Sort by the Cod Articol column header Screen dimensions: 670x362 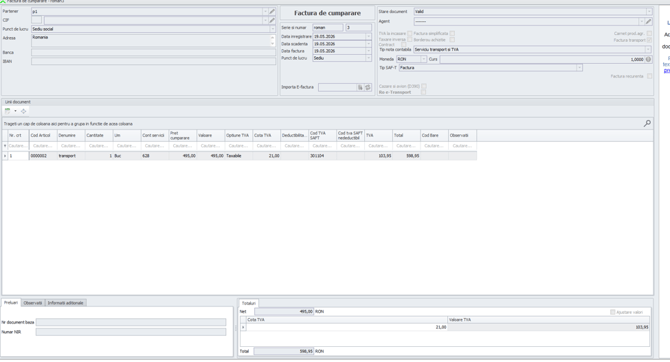pyautogui.click(x=43, y=135)
